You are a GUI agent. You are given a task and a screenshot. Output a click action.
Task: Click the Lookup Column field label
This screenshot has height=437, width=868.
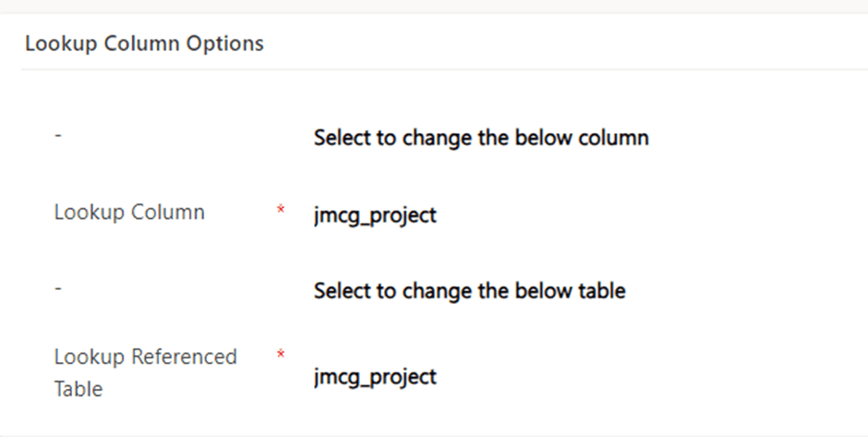pos(129,212)
